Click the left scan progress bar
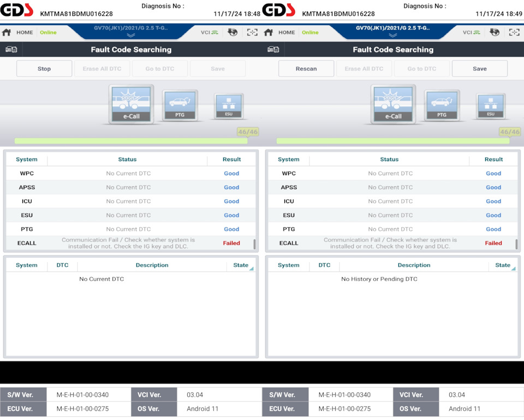Image resolution: width=524 pixels, height=420 pixels. pos(131,141)
